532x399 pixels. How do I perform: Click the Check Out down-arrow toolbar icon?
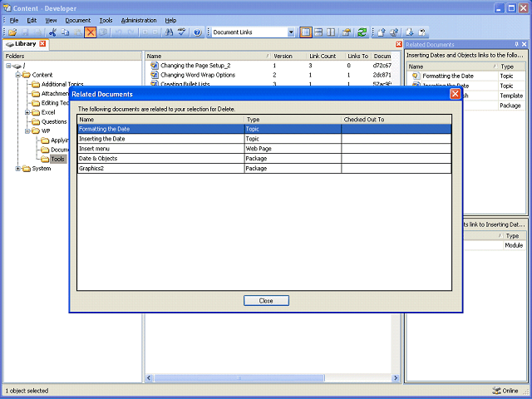(x=410, y=32)
